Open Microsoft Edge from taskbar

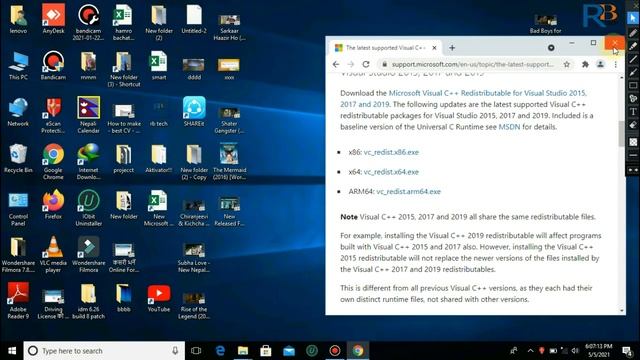[220, 351]
